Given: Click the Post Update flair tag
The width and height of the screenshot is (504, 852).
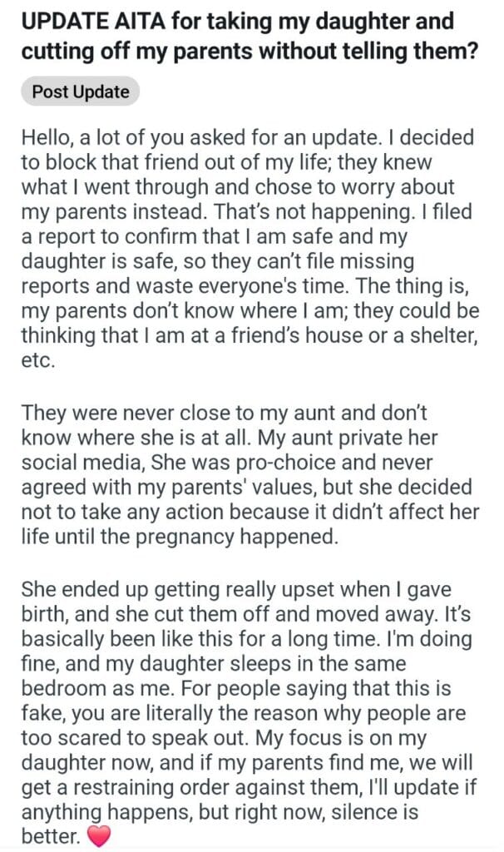Looking at the screenshot, I should click(81, 92).
